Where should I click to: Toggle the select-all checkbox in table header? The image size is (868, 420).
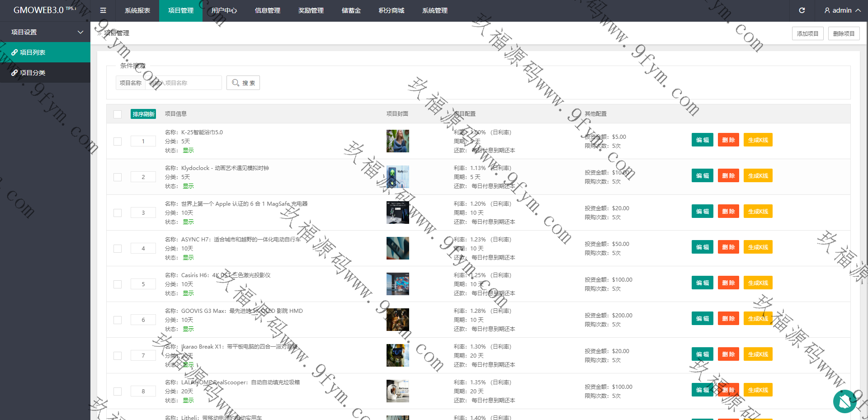[118, 114]
